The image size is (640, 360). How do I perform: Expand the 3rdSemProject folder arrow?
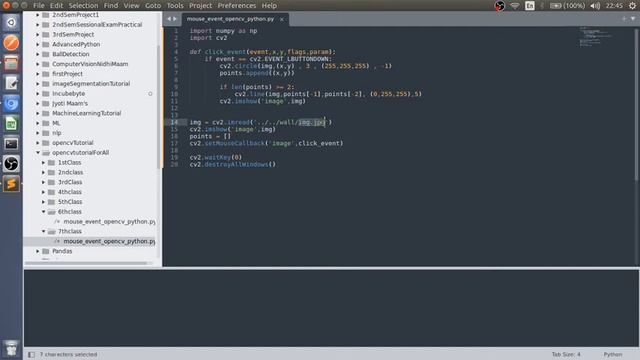pyautogui.click(x=38, y=34)
